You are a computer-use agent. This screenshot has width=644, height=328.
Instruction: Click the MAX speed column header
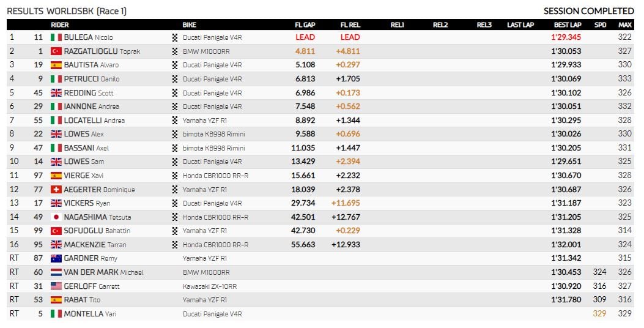625,24
